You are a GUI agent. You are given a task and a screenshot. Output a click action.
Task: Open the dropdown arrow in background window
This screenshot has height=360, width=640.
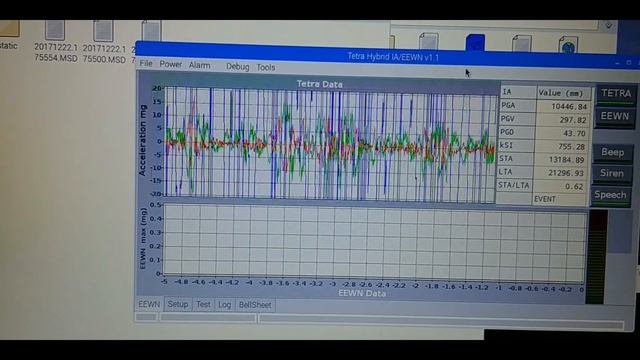[608, 26]
